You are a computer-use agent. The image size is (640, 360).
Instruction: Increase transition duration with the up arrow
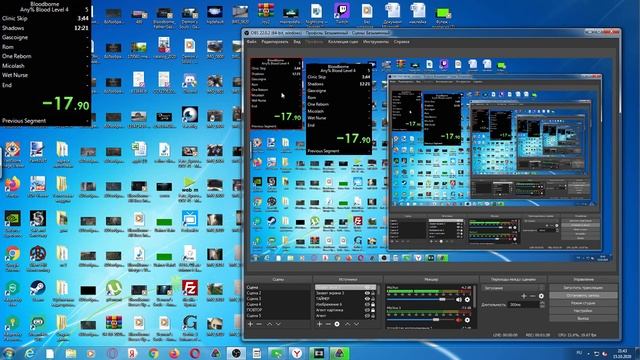click(x=542, y=303)
